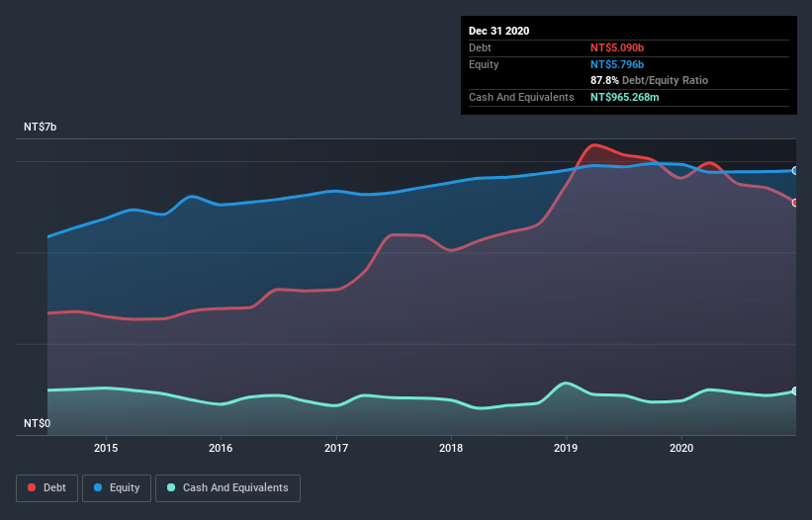Click the red Debt legend dot
Viewport: 812px width, 520px height.
[32, 487]
